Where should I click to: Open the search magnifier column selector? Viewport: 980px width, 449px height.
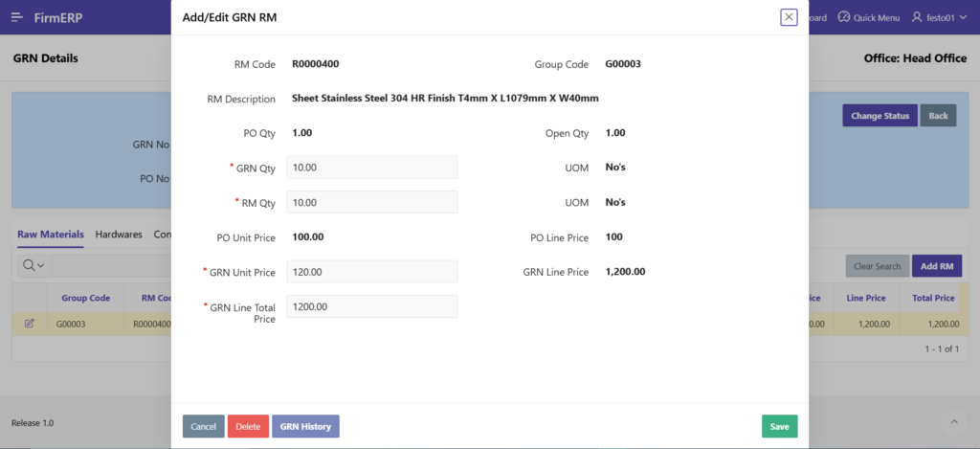pyautogui.click(x=32, y=265)
